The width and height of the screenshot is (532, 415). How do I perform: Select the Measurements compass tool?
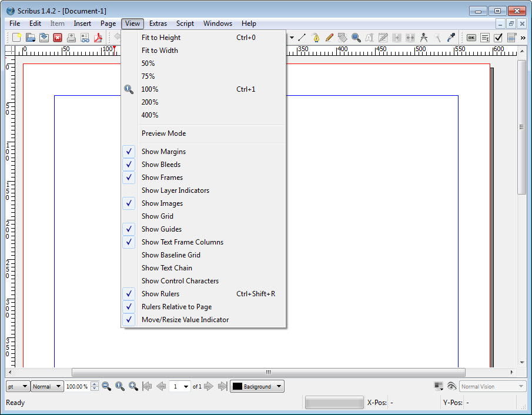point(424,37)
